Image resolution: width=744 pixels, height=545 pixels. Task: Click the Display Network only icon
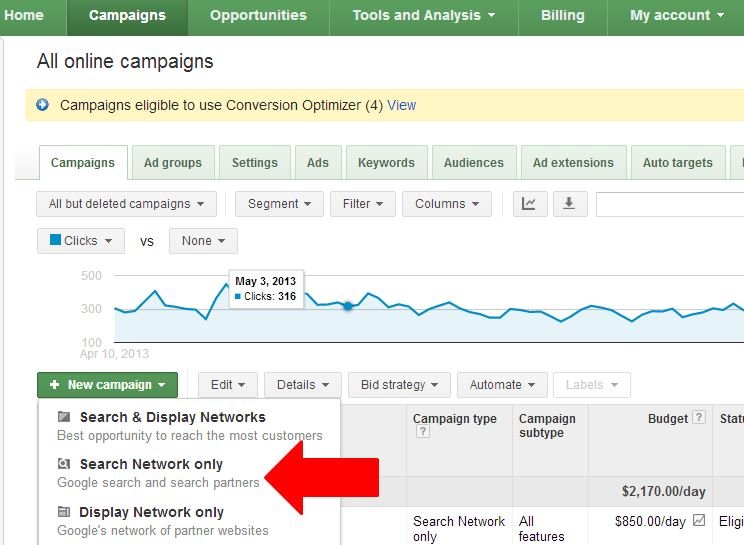click(x=64, y=512)
